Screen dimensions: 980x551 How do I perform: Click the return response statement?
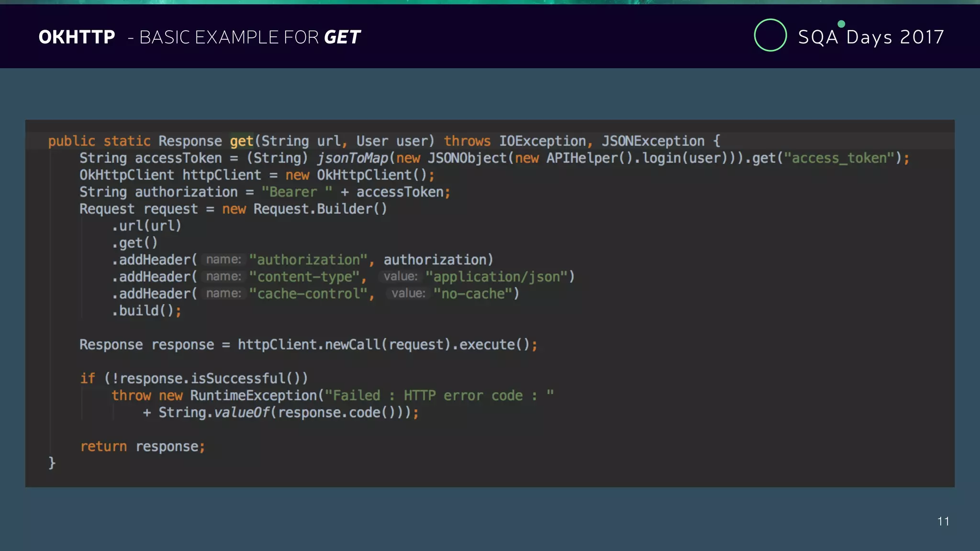coord(142,447)
